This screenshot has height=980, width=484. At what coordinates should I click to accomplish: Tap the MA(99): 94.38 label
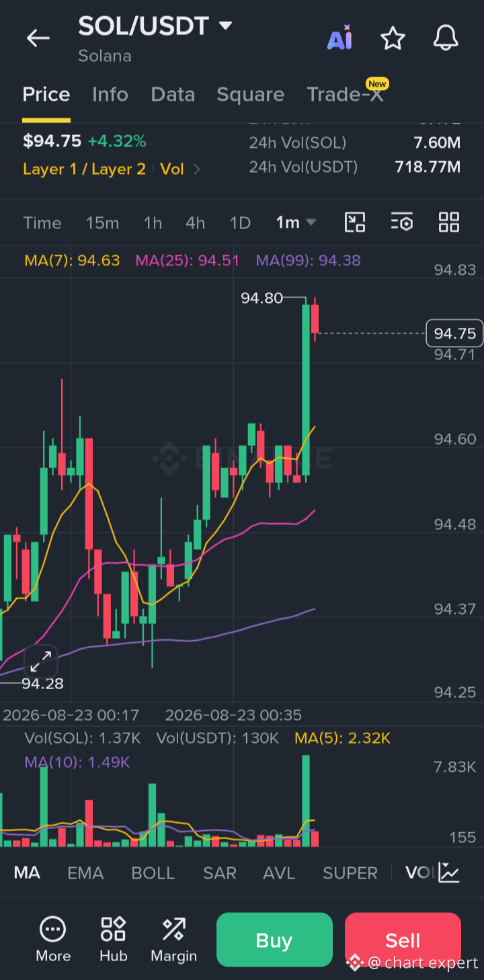click(308, 260)
